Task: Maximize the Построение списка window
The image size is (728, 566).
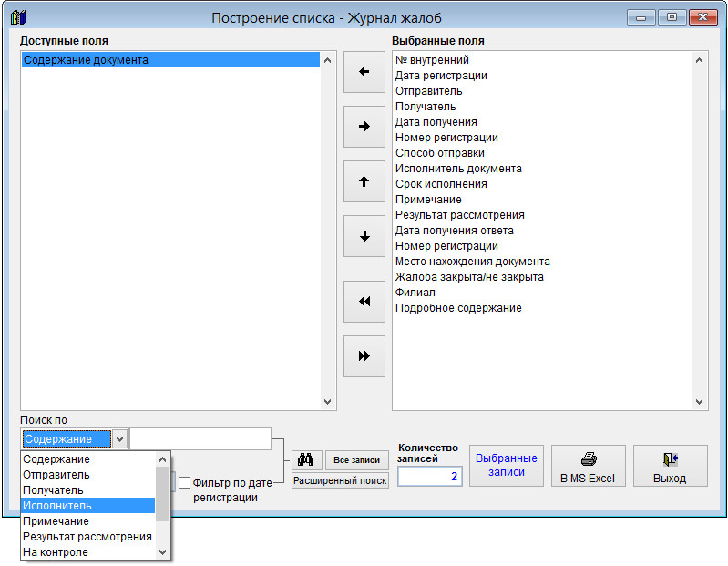Action: [x=672, y=17]
